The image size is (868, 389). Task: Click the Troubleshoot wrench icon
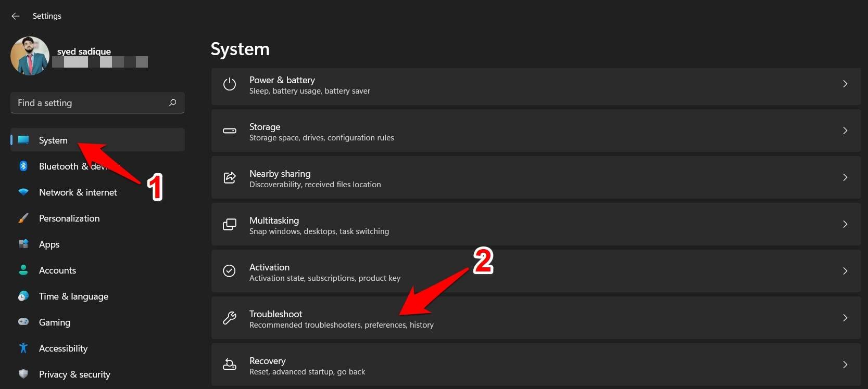click(230, 318)
